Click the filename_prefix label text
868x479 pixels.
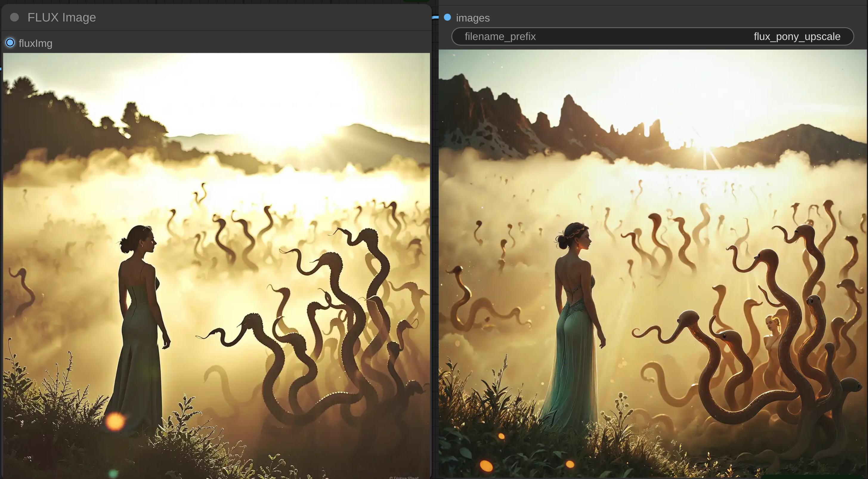[x=500, y=36]
